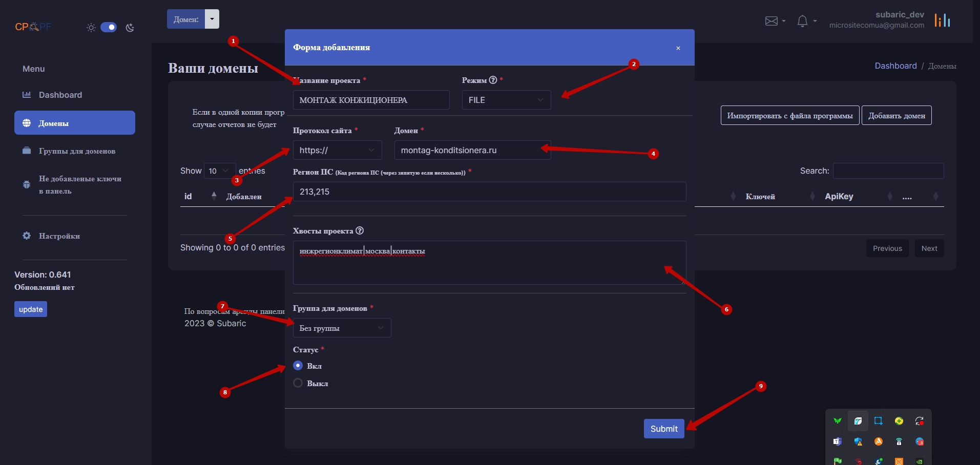
Task: Click the Регион ПС input field
Action: (489, 192)
